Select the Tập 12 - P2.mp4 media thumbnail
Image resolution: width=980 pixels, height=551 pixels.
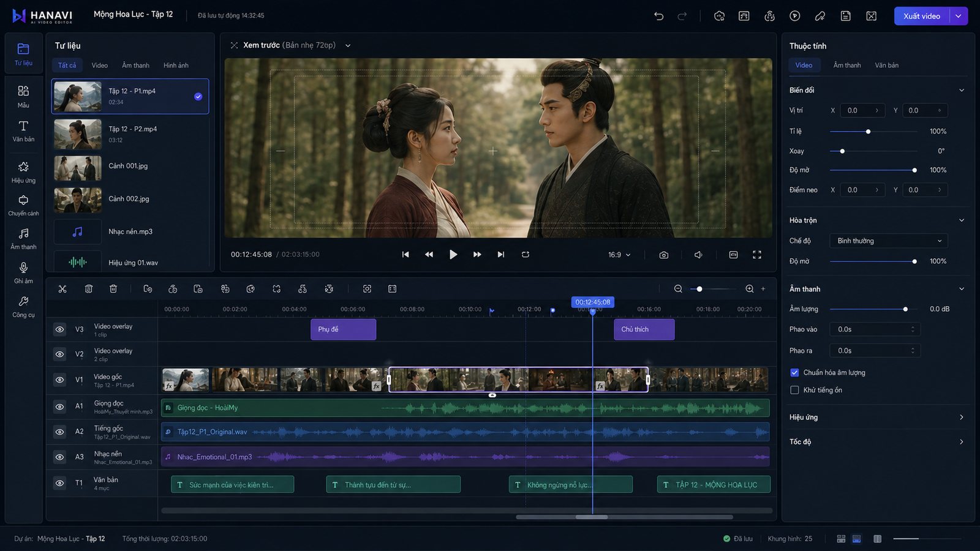(x=78, y=134)
